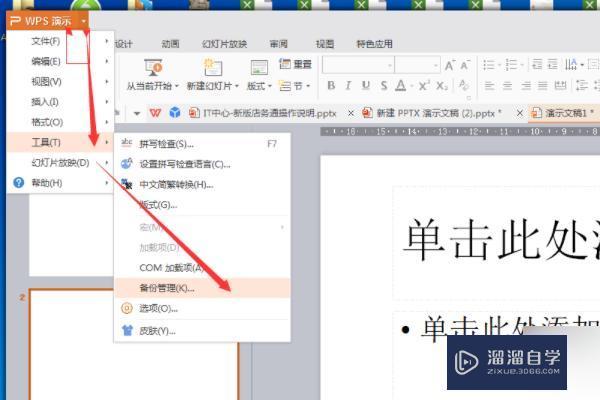Open the 插入(I) menu entry
Image resolution: width=600 pixels, height=400 pixels.
(60, 102)
